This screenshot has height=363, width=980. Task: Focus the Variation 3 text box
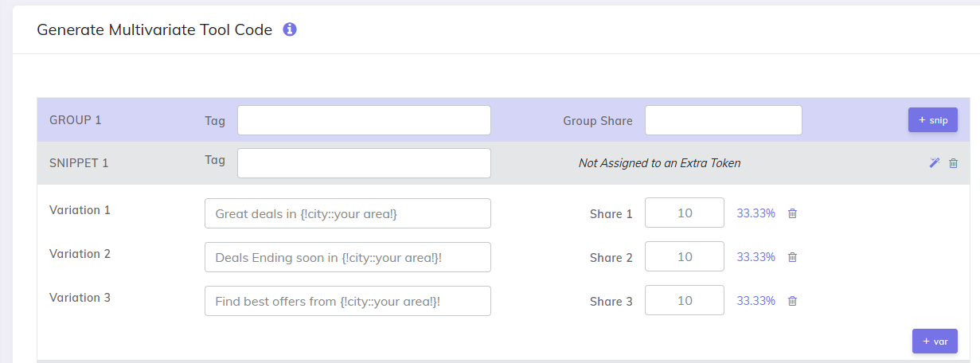point(347,301)
